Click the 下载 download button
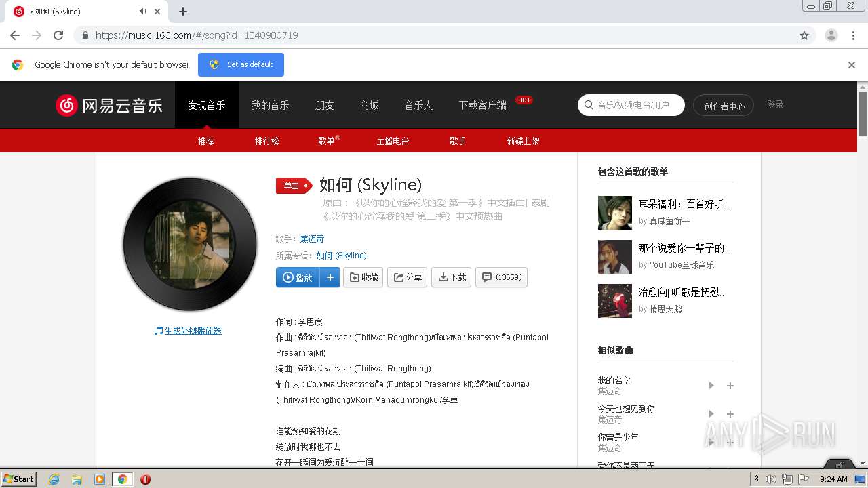 [x=452, y=277]
